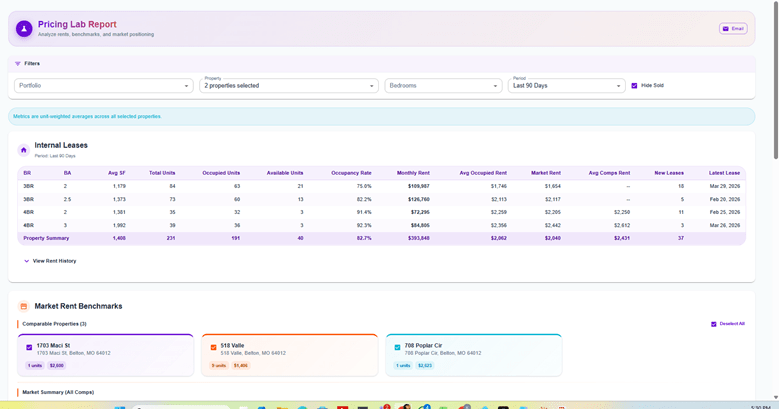Screen dimensions: 779x409
Task: Click the Occupancy Rate column header
Action: click(351, 173)
